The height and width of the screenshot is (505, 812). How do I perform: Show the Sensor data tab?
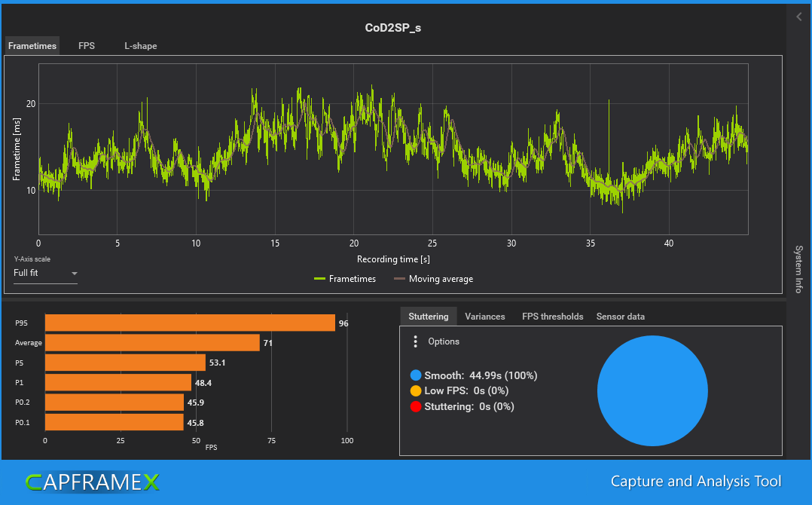[621, 317]
